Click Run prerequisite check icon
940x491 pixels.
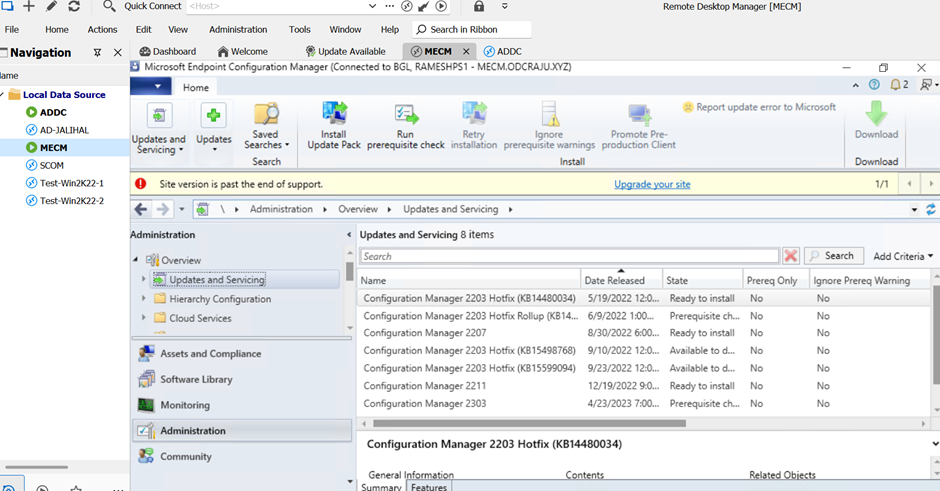[406, 113]
